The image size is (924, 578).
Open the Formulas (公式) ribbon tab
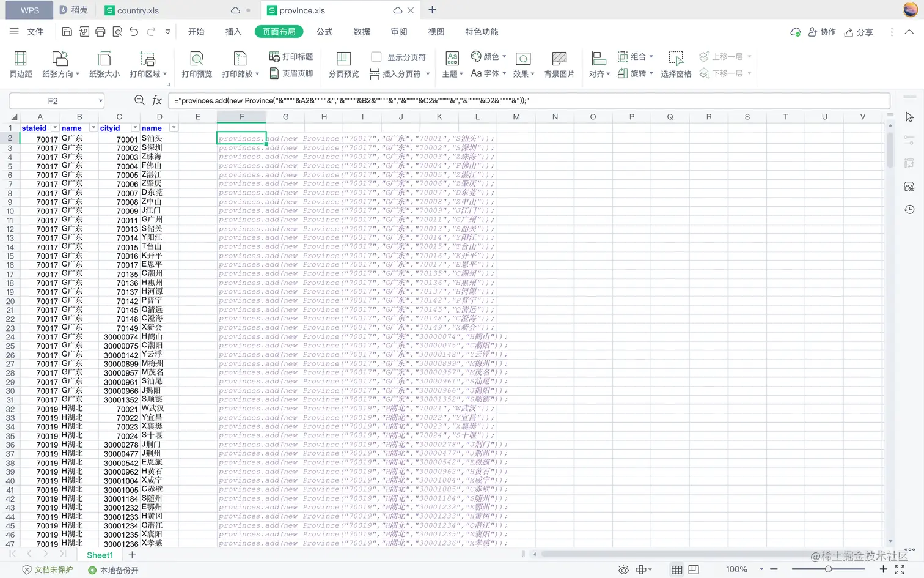coord(324,32)
